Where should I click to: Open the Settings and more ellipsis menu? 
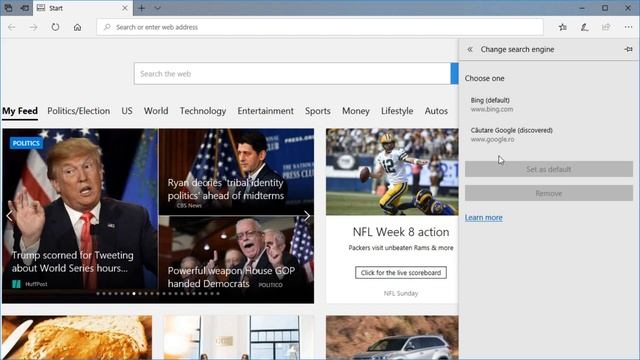(628, 27)
